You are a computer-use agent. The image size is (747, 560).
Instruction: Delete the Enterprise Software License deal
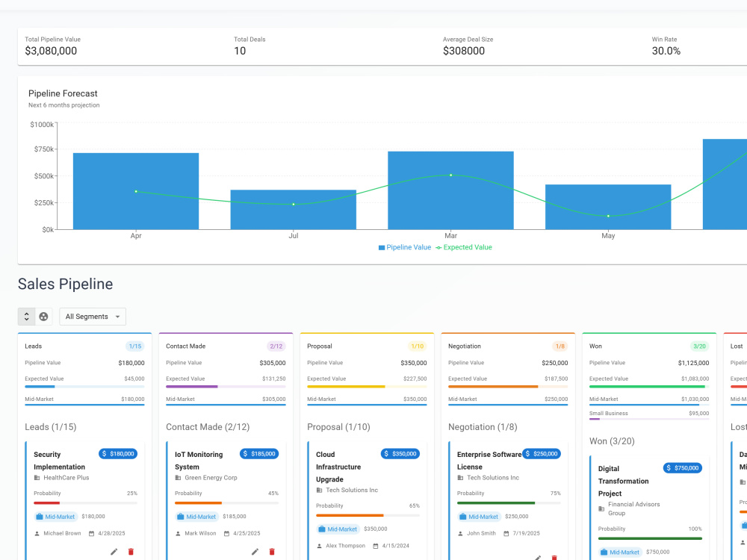click(x=554, y=557)
